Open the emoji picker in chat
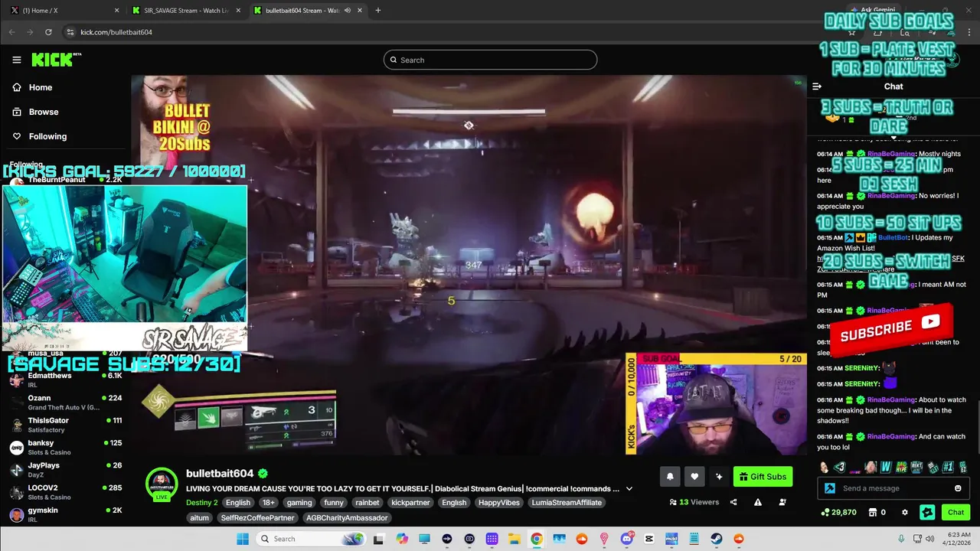Viewport: 980px width, 551px height. [x=958, y=488]
